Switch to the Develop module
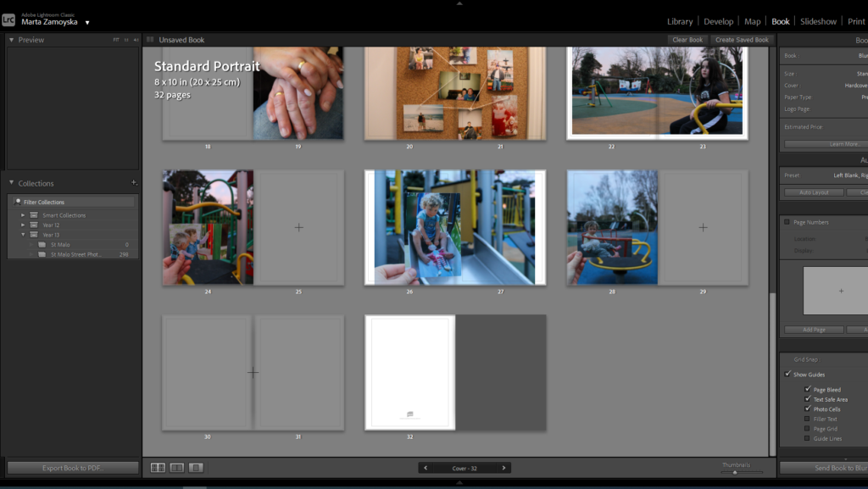The image size is (868, 489). (x=719, y=21)
